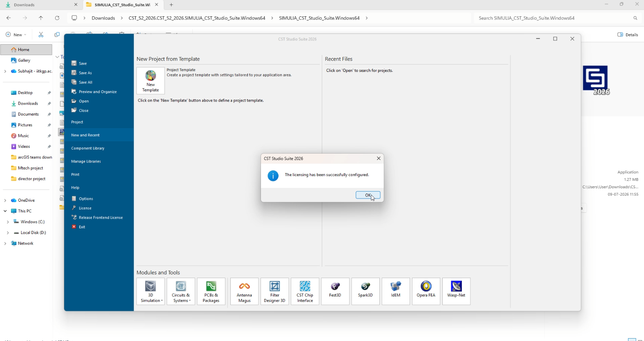Collapse the This PC tree node
Viewport: 644px width, 341px height.
coord(5,211)
